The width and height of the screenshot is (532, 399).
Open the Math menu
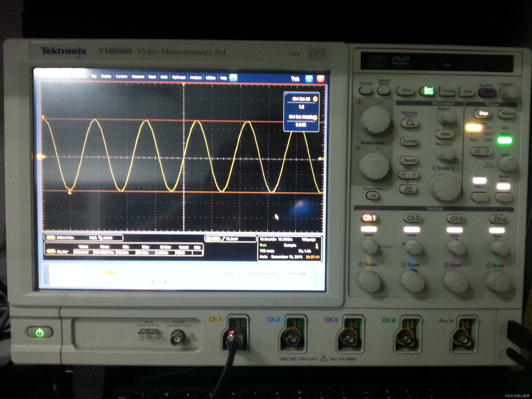coord(164,77)
